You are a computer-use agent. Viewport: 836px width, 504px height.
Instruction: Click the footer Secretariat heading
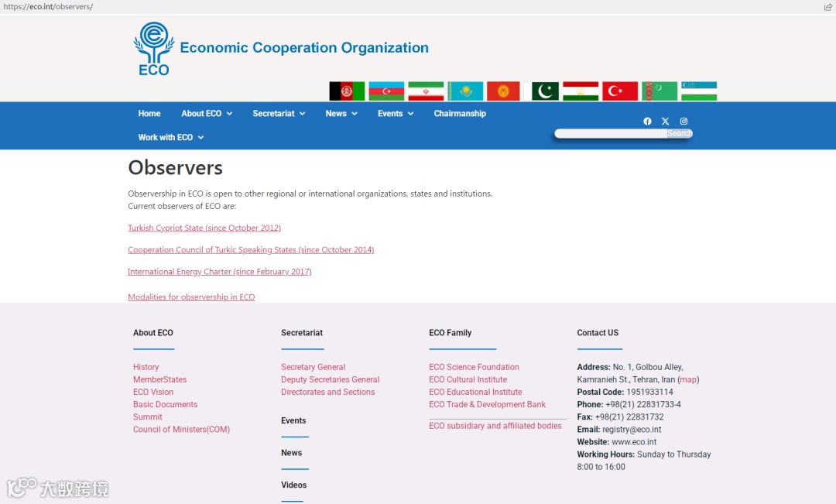tap(302, 333)
